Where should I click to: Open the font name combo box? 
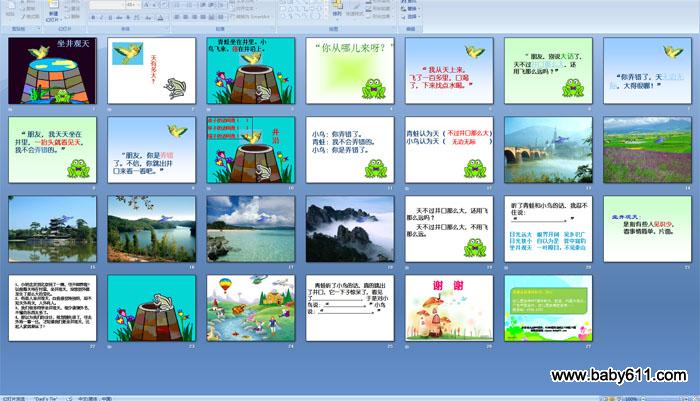click(x=107, y=4)
